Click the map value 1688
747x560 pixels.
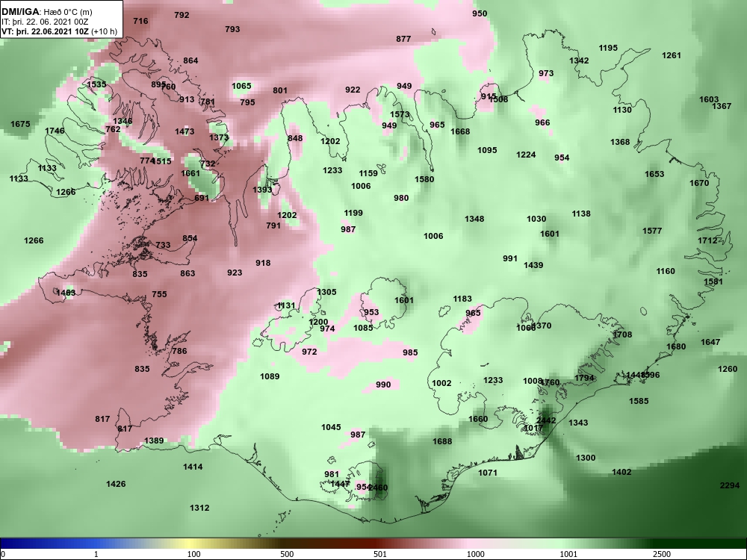point(442,441)
